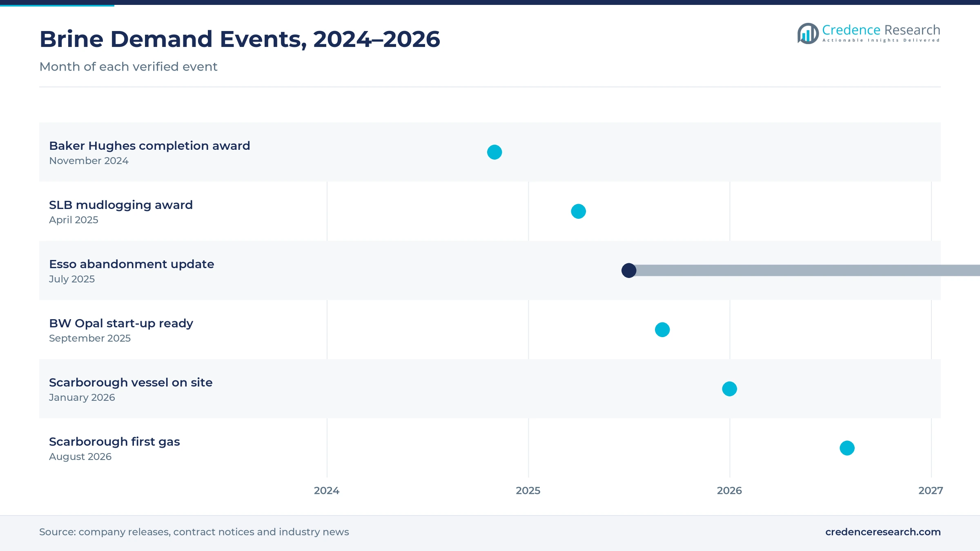Viewport: 980px width, 551px height.
Task: Click the 'July 2025' date text
Action: pos(72,279)
